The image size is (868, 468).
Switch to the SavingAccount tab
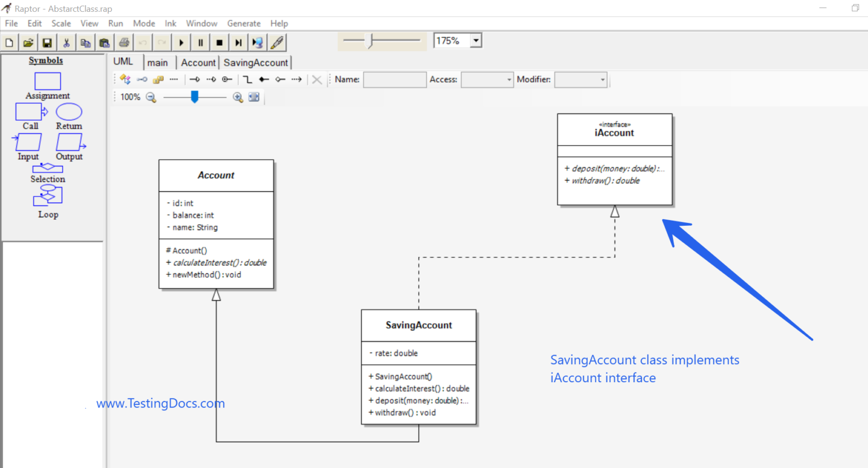point(255,62)
